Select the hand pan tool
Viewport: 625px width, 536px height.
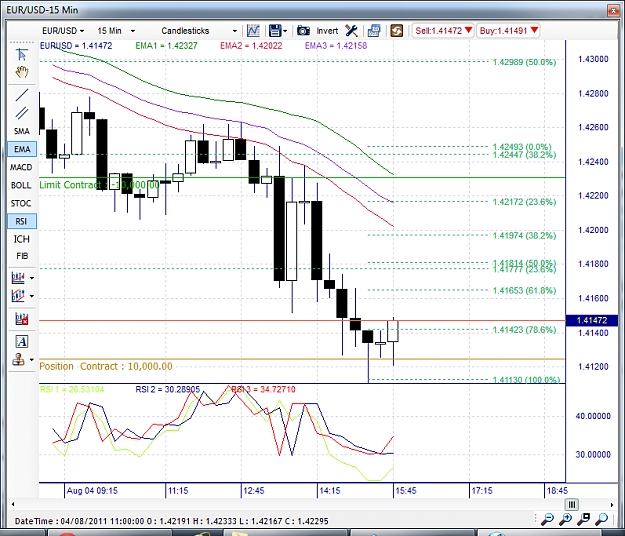coord(22,72)
